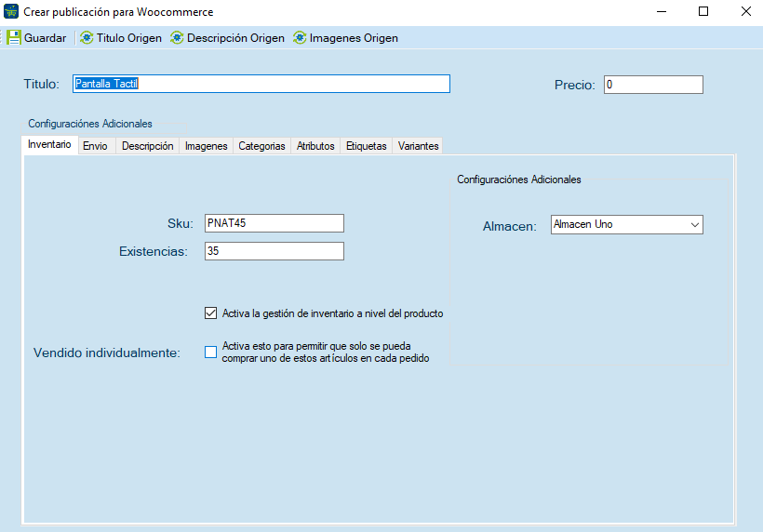
Task: Click the 'Titulo:' label
Action: tap(41, 84)
